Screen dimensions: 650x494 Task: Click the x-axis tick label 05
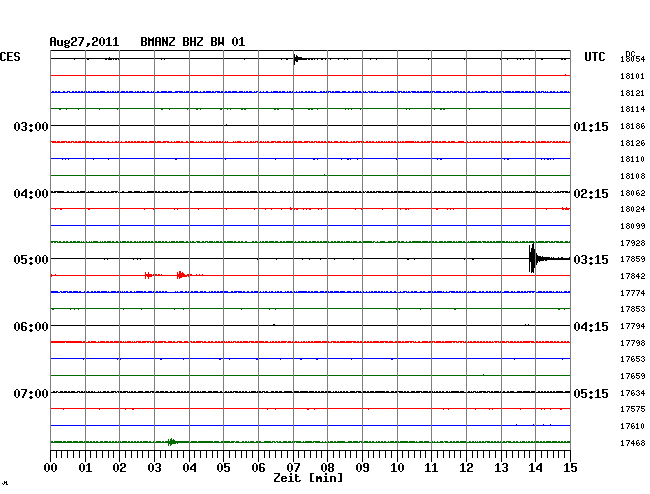click(223, 468)
